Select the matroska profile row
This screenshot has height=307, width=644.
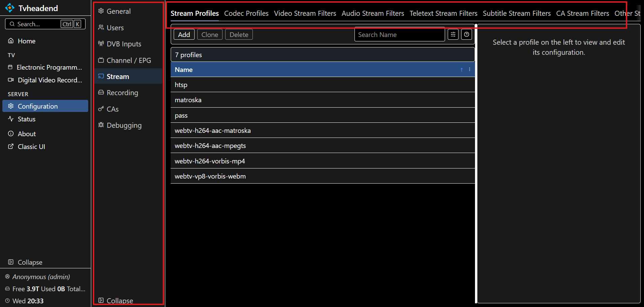323,100
